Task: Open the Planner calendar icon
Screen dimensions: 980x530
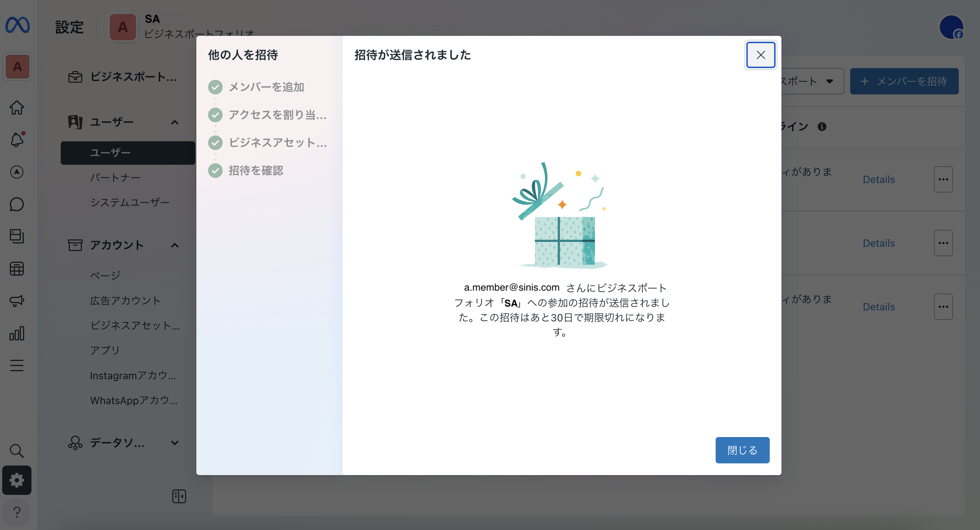Action: (17, 268)
